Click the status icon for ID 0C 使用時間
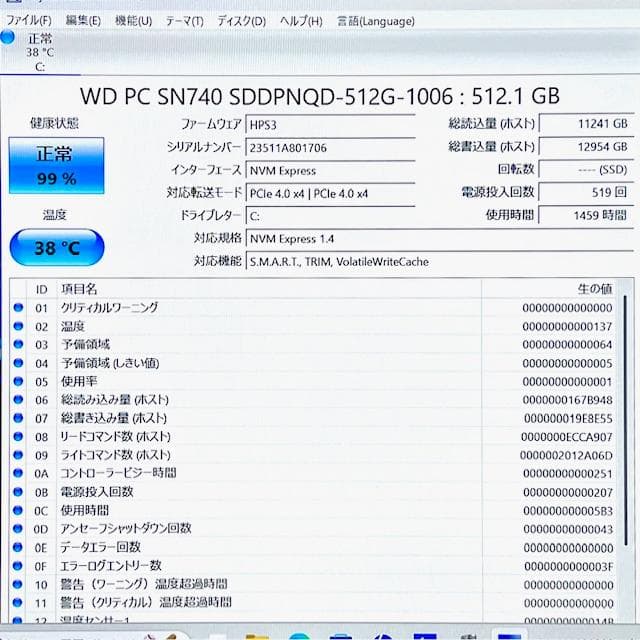This screenshot has height=640, width=640. [18, 510]
